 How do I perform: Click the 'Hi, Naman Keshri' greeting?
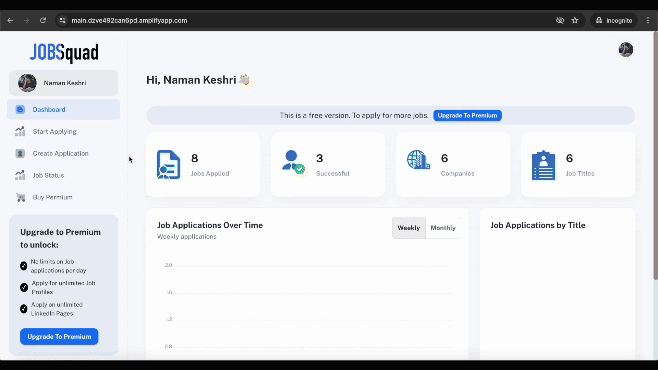pos(191,80)
